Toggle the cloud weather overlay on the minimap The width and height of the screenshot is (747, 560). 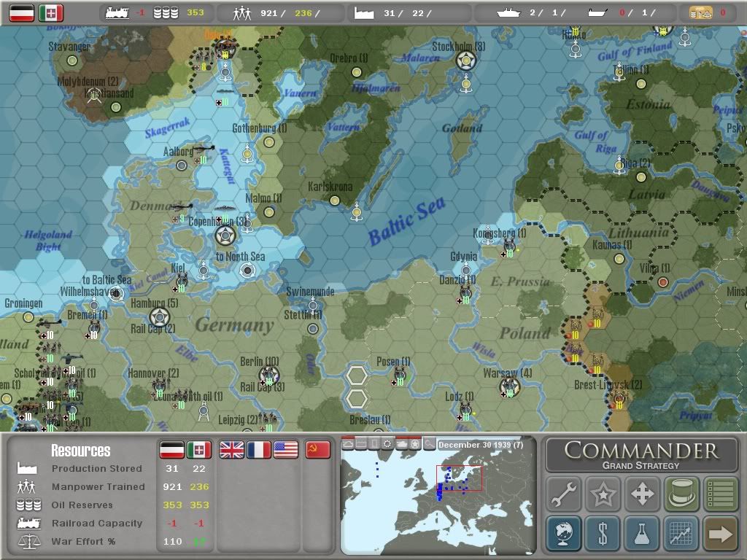(x=348, y=444)
